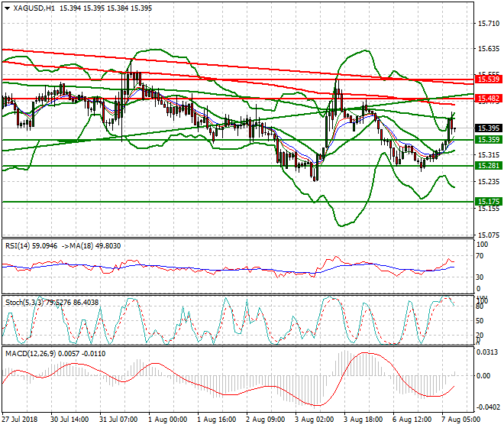Select the current price label 15.395
504x428 pixels.
[489, 128]
